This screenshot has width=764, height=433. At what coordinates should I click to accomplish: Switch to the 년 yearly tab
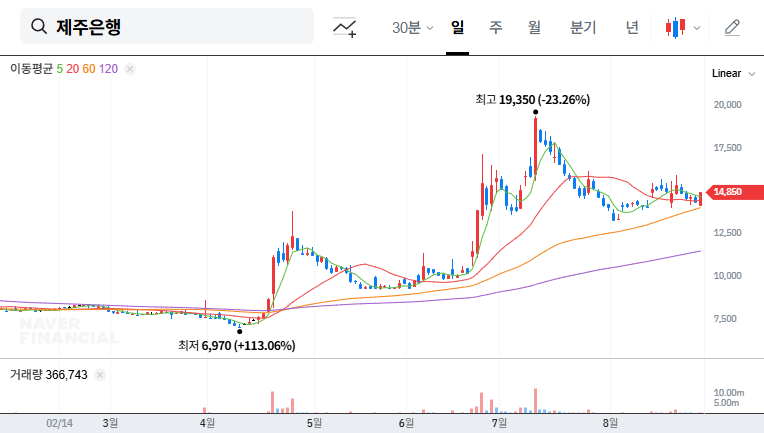tap(632, 27)
